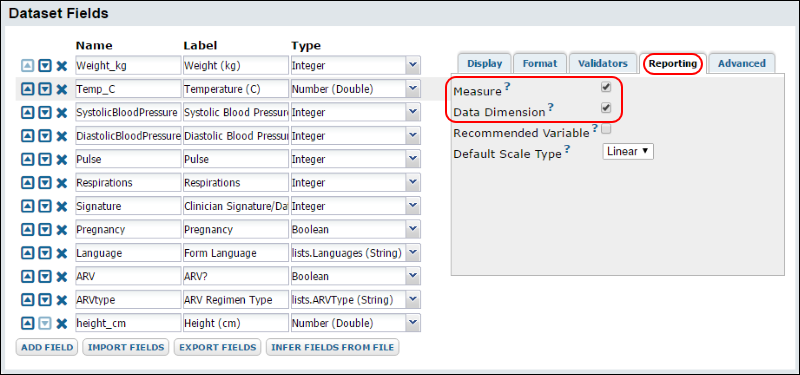The width and height of the screenshot is (800, 375).
Task: Click Infer Fields From File button
Action: point(332,347)
